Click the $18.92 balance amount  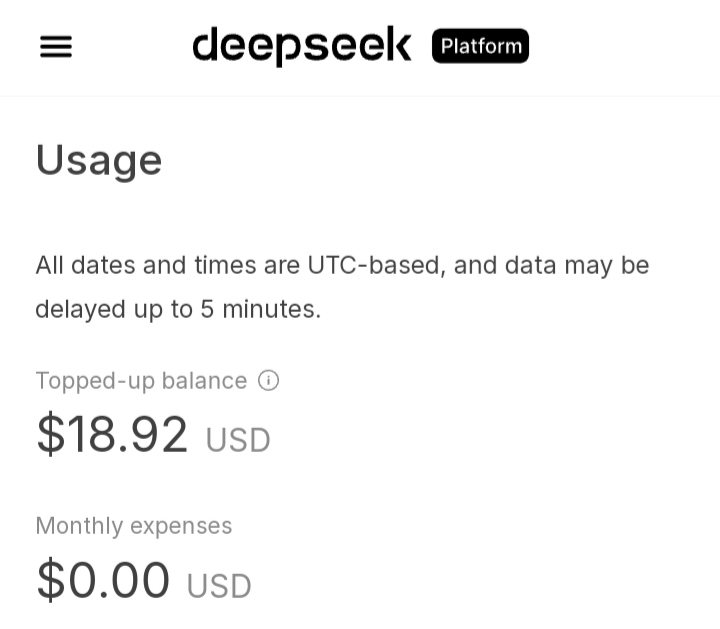(x=112, y=435)
